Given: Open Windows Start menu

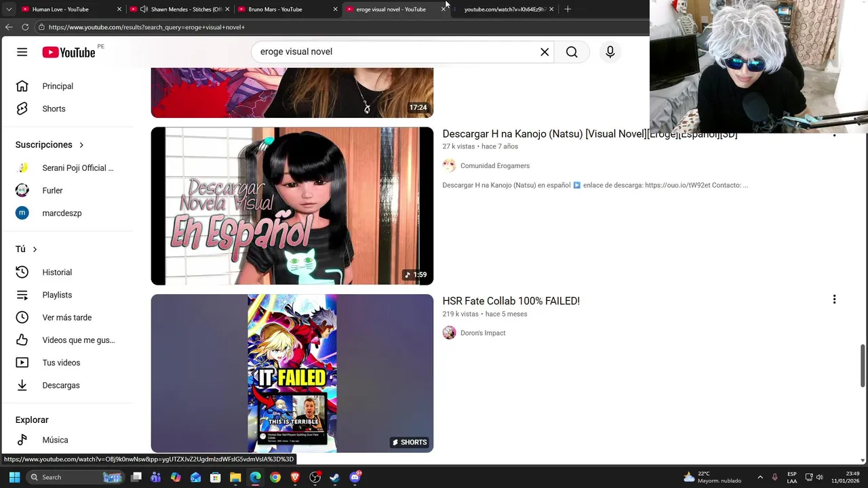Looking at the screenshot, I should pos(14,477).
